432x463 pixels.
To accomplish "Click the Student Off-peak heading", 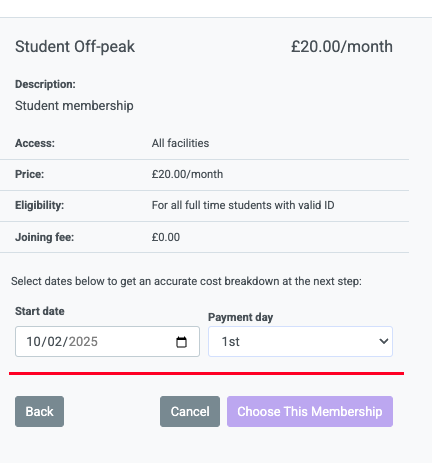I will [75, 46].
